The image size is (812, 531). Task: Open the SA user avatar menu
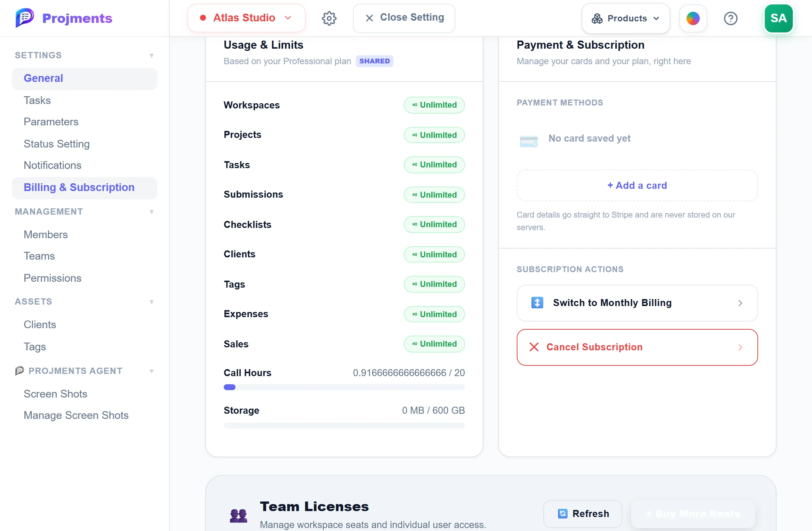[x=778, y=18]
